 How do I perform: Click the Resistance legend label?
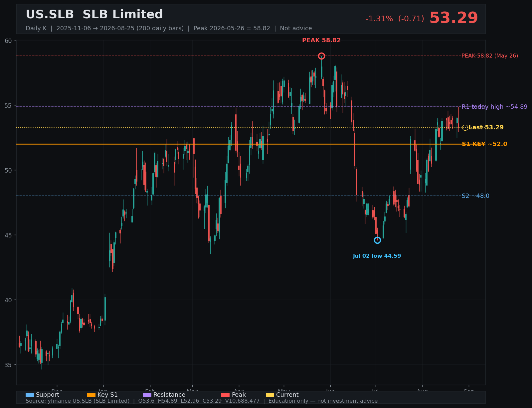tap(169, 395)
